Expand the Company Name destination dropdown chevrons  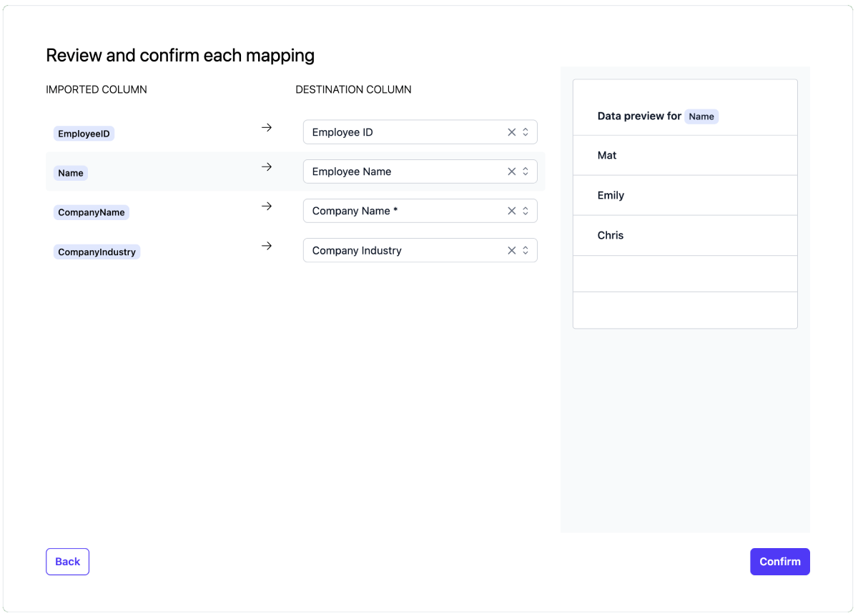[x=526, y=211]
